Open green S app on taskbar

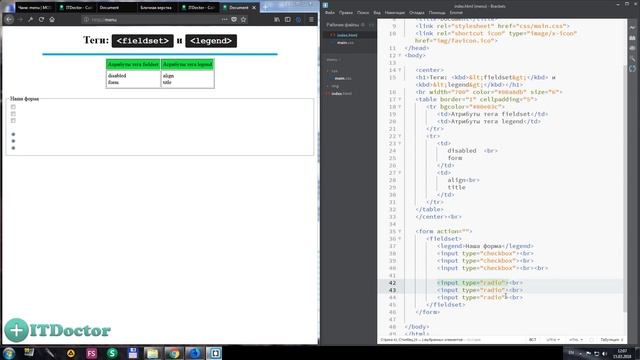112,353
